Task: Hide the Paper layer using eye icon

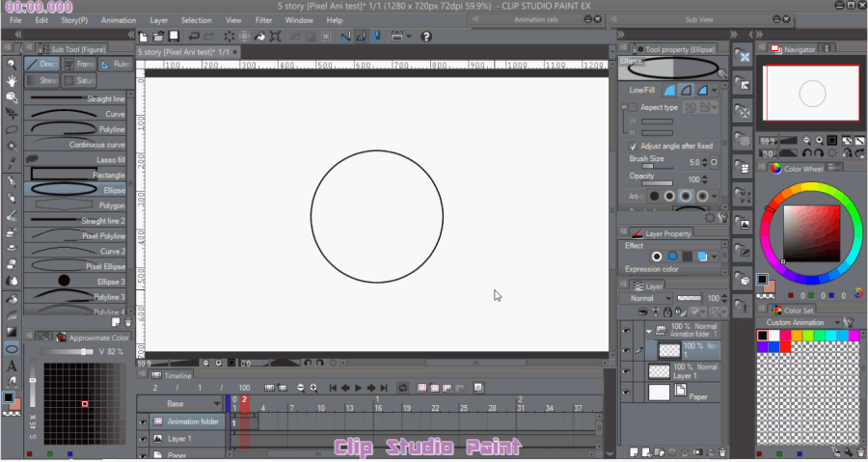Action: (x=626, y=393)
